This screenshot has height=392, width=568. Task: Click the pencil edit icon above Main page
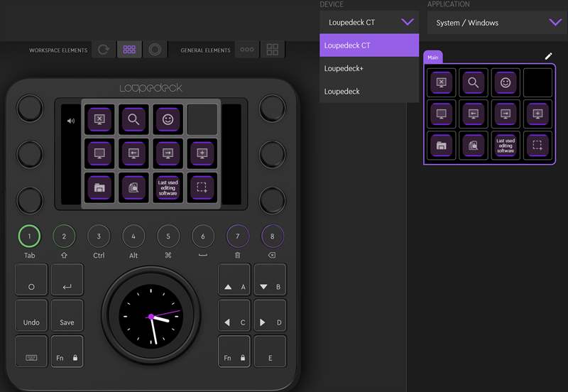[x=548, y=56]
